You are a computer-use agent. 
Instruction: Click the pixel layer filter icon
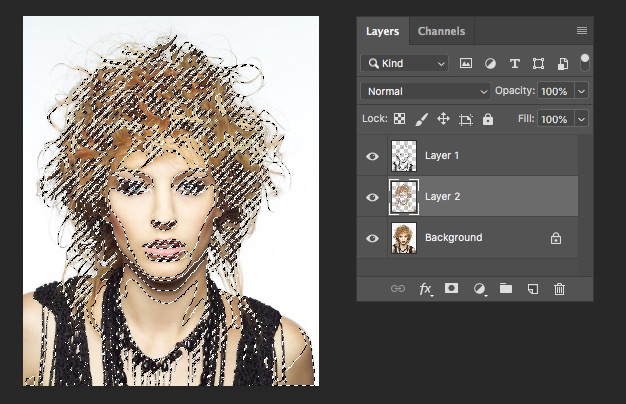466,63
